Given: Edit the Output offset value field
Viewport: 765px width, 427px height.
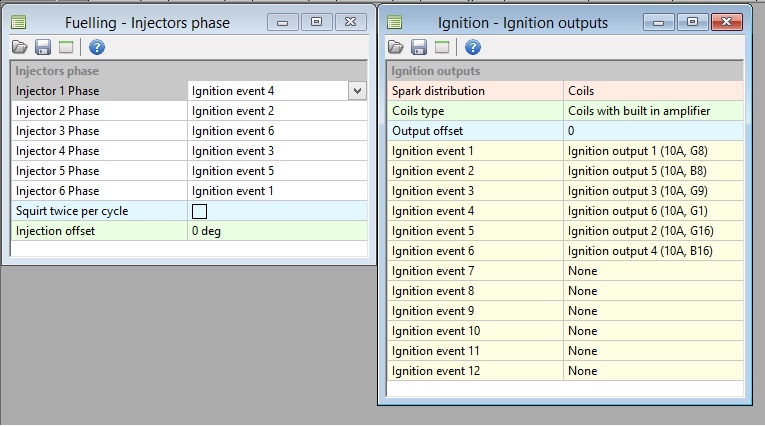Looking at the screenshot, I should [x=654, y=131].
